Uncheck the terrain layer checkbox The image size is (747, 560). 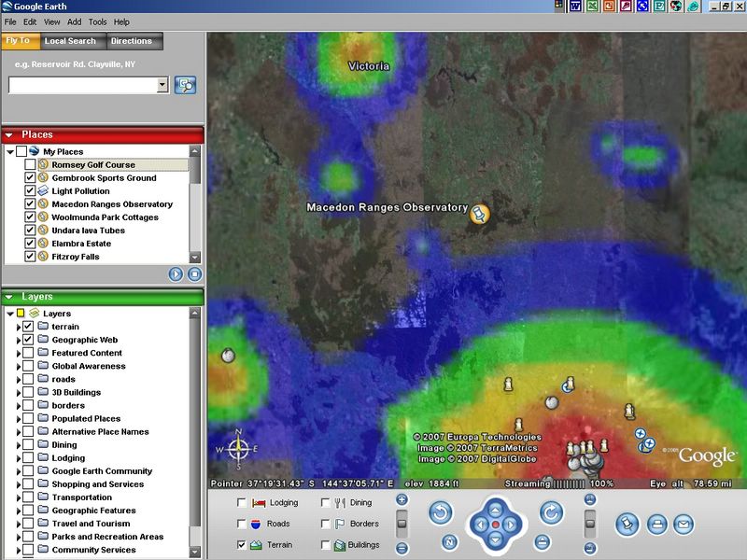click(x=28, y=326)
